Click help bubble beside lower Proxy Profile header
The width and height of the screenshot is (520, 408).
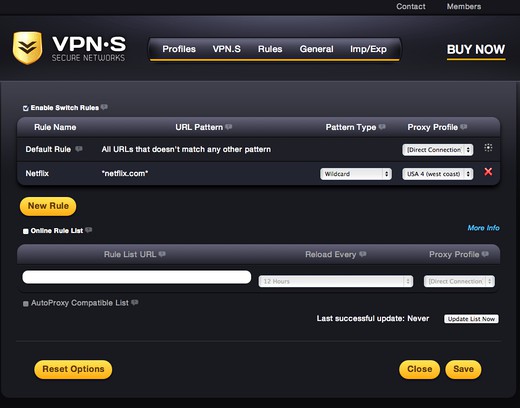pyautogui.click(x=485, y=254)
